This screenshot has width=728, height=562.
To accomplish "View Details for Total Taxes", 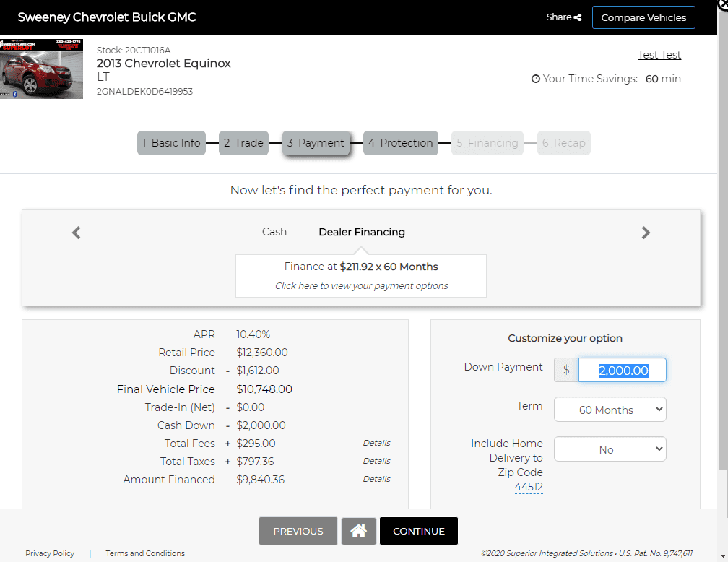I will point(376,461).
